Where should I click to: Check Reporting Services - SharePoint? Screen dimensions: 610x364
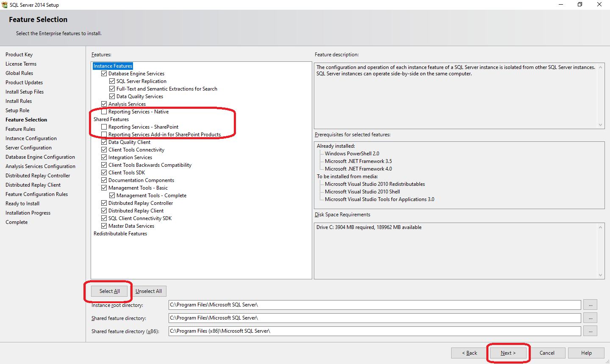104,127
